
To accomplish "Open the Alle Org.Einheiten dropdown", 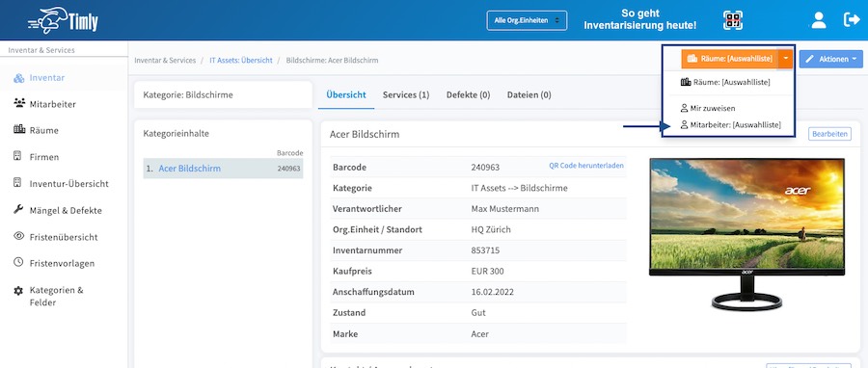I will [x=527, y=20].
